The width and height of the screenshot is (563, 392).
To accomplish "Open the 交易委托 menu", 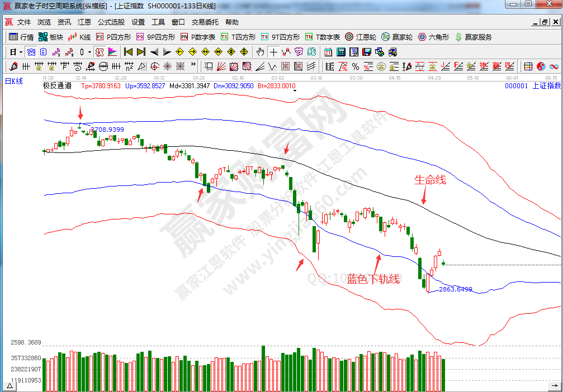I will click(205, 22).
